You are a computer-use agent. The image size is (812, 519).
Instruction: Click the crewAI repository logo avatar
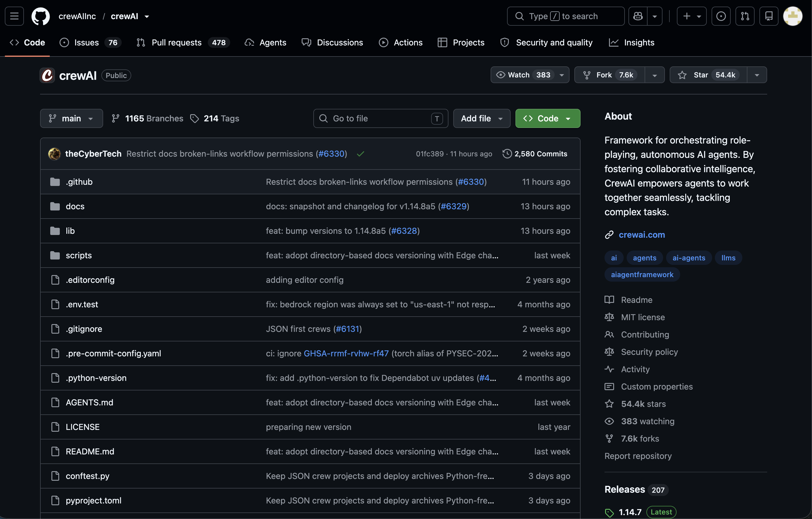click(47, 75)
